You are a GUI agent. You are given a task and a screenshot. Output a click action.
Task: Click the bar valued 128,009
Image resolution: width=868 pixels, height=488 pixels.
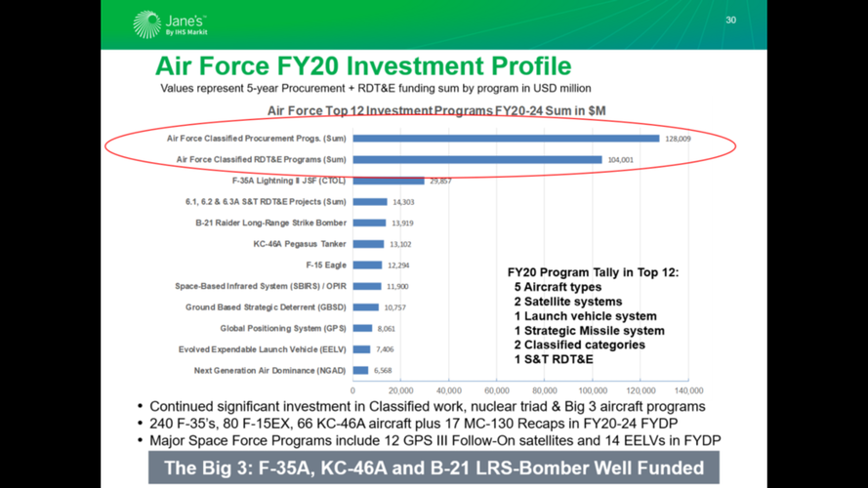(506, 139)
